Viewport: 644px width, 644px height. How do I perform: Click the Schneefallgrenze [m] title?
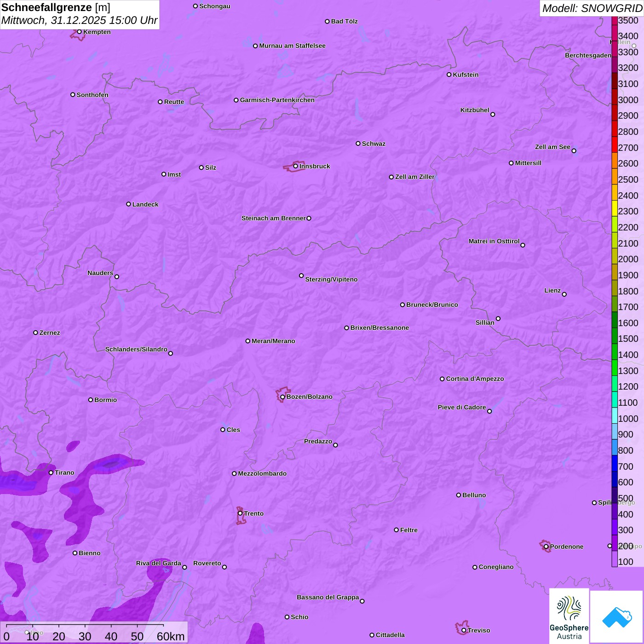56,7
